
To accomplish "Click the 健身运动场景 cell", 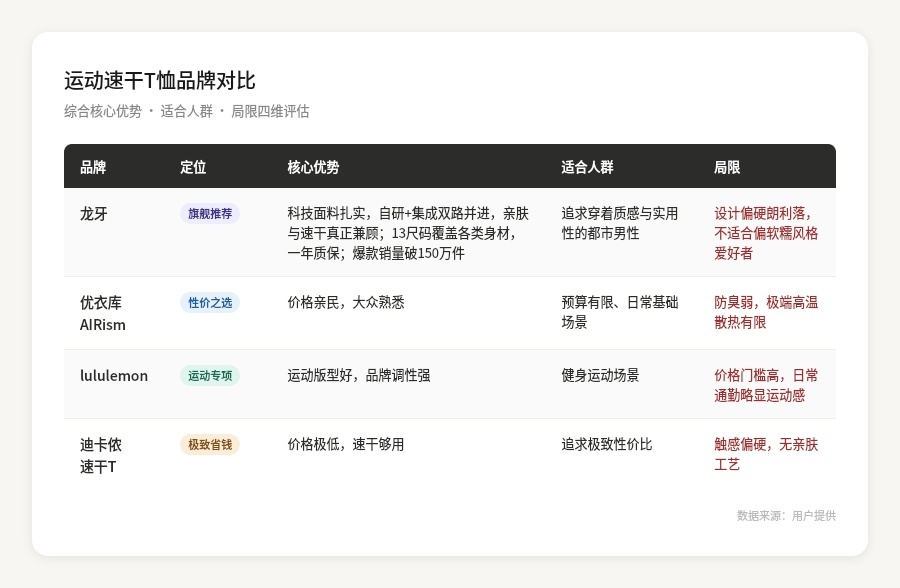I will (600, 376).
